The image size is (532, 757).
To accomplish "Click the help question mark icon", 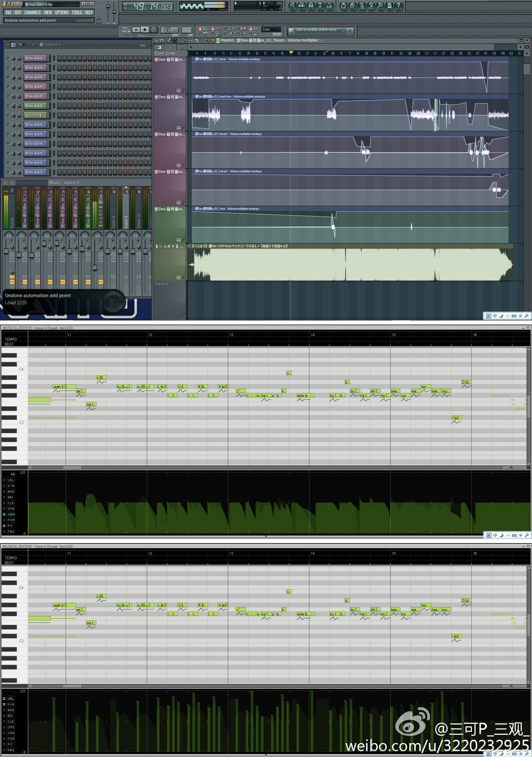I will click(x=398, y=5).
